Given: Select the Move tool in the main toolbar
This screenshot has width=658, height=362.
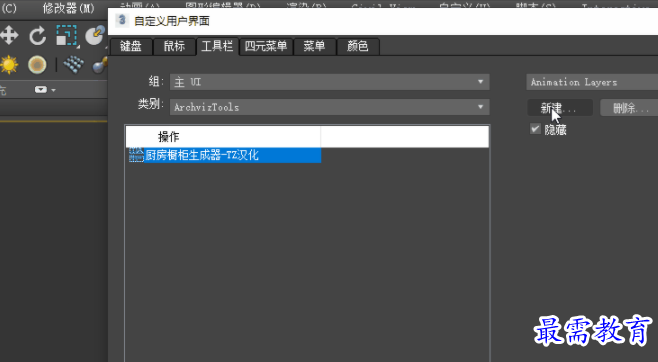Looking at the screenshot, I should [9, 35].
